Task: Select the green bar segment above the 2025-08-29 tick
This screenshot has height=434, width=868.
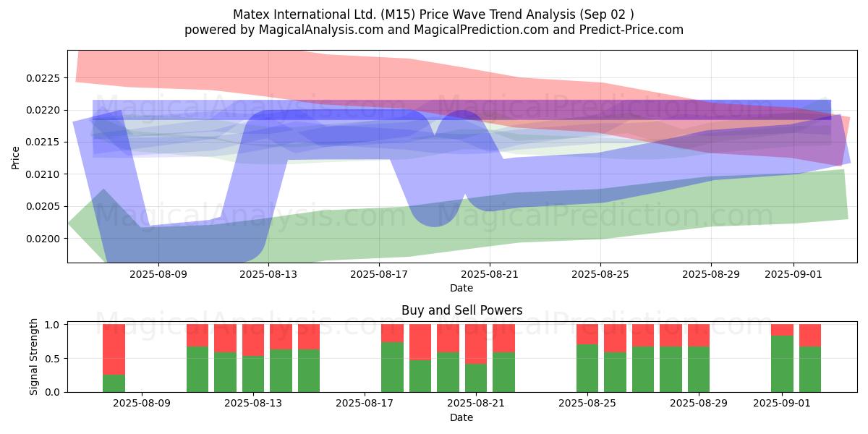Action: (699, 369)
